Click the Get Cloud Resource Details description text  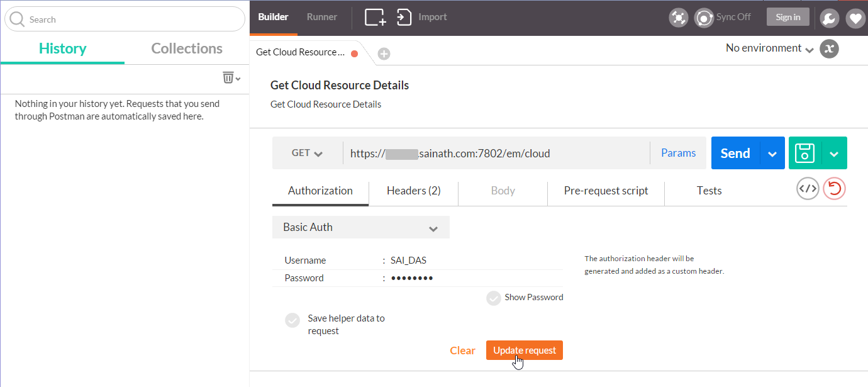click(x=326, y=104)
